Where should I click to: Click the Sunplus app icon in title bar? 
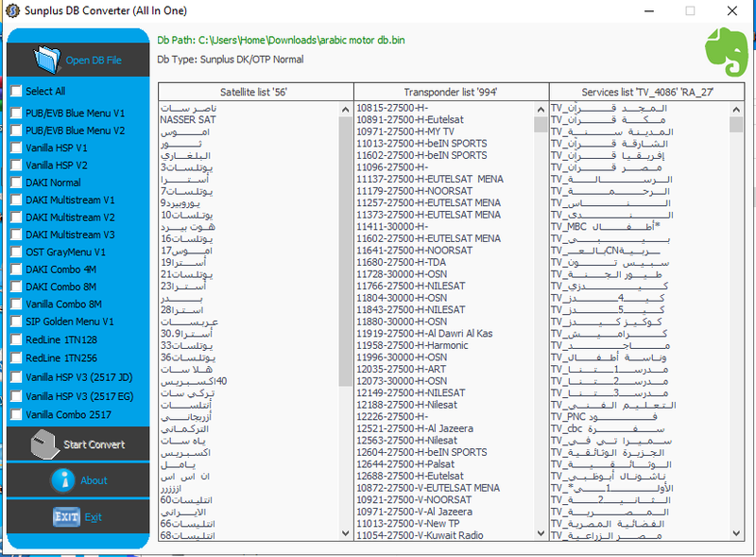click(12, 10)
